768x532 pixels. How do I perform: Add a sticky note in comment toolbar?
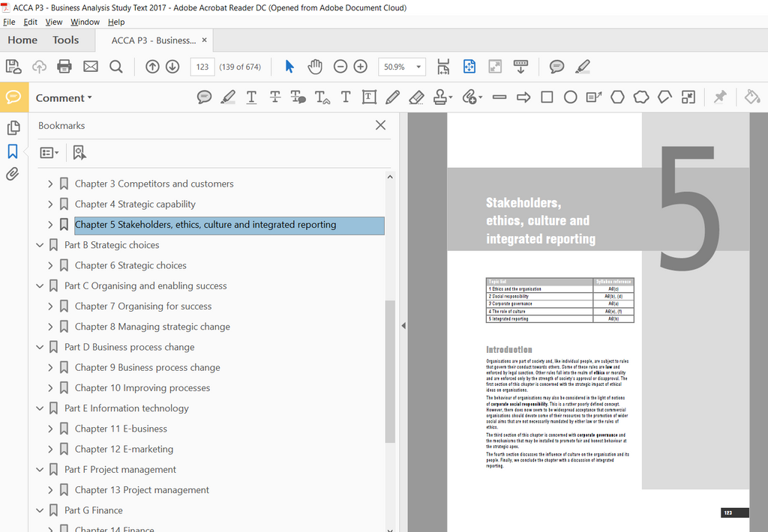click(204, 97)
